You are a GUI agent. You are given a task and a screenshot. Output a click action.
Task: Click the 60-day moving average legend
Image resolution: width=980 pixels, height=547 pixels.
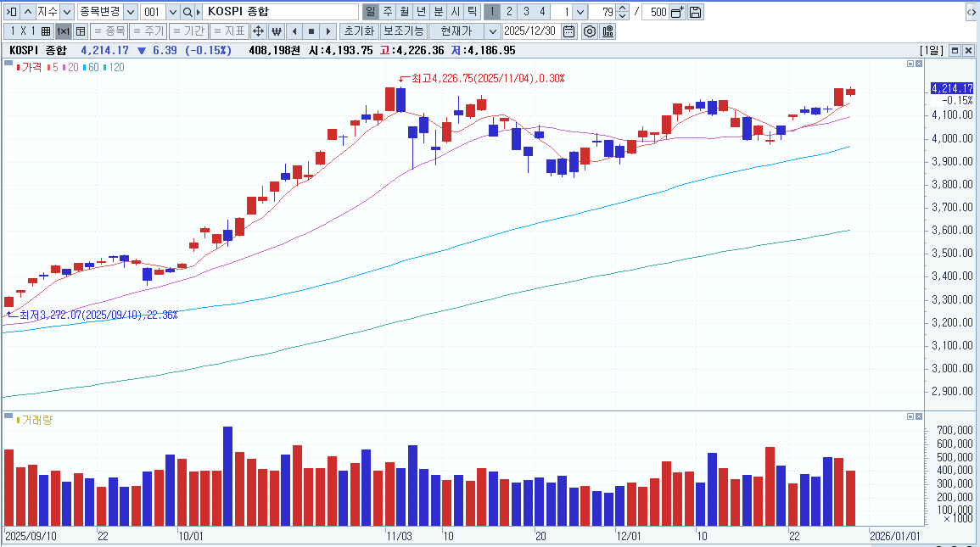tap(92, 68)
